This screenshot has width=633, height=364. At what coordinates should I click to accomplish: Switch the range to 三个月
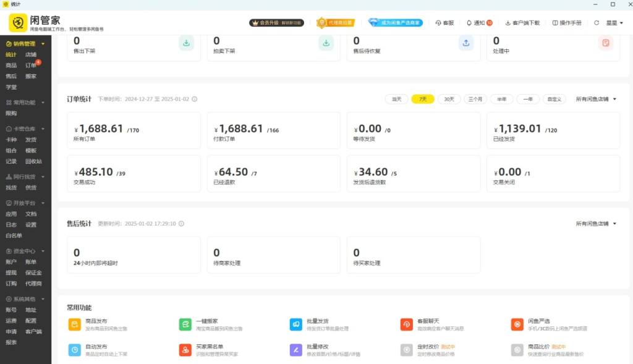[475, 99]
